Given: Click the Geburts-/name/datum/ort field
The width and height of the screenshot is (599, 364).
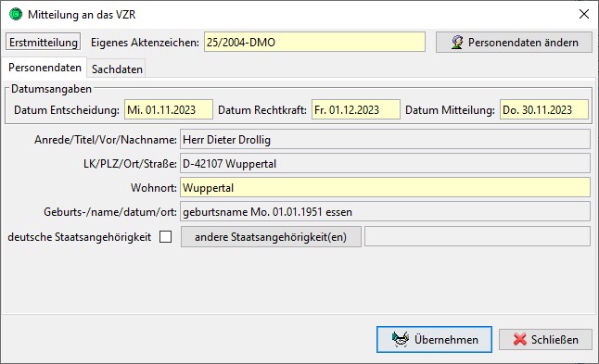Looking at the screenshot, I should (385, 212).
